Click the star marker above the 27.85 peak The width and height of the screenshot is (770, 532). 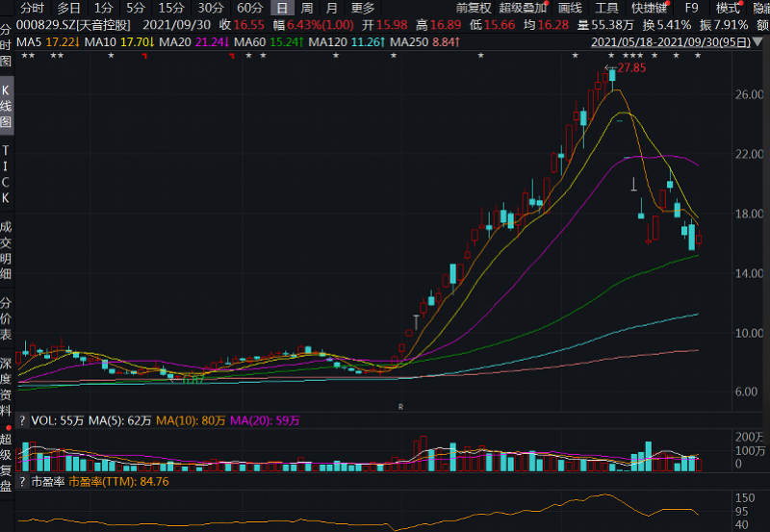[x=610, y=57]
